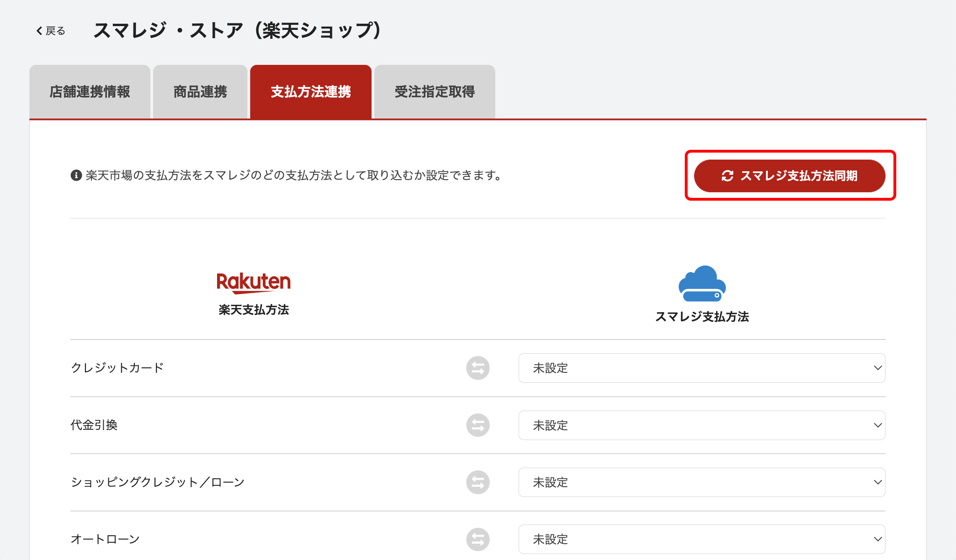Screen dimensions: 956x560
Task: Open the クレジットカード payment dropdown
Action: click(702, 368)
